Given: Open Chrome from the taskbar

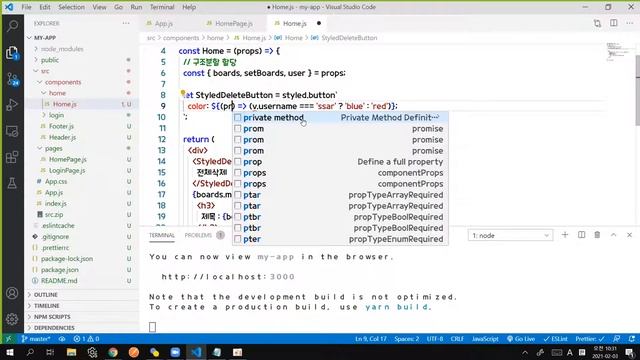Looking at the screenshot, I should [x=113, y=352].
